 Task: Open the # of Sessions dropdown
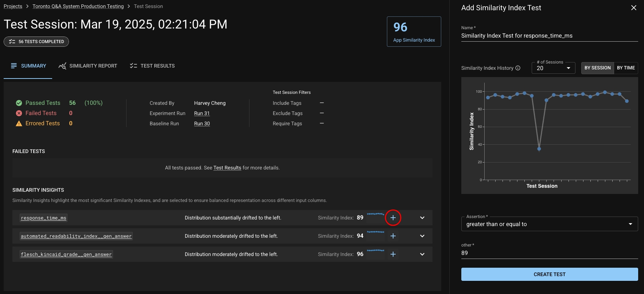(553, 68)
